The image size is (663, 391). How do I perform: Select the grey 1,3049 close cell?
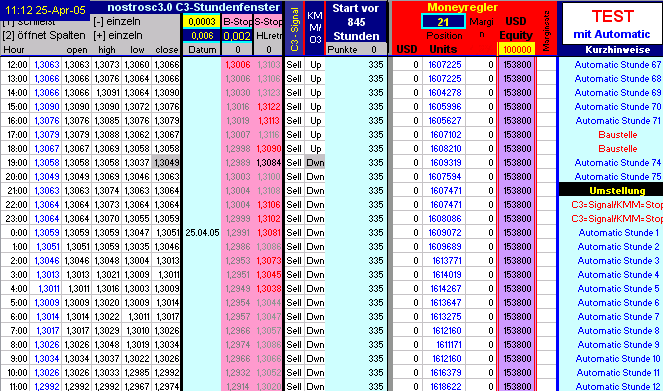(x=167, y=162)
